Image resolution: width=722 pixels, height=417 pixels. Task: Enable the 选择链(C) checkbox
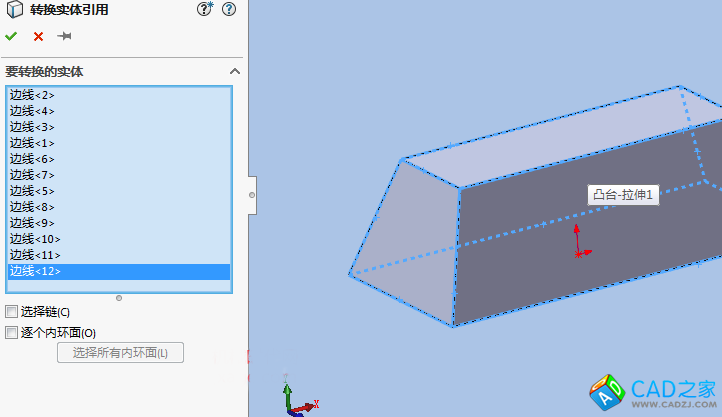(x=12, y=312)
